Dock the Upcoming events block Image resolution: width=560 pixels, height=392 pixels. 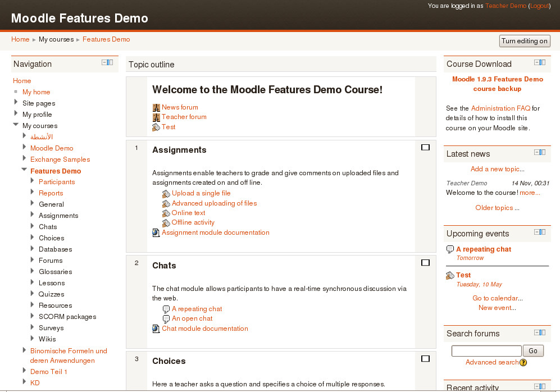[x=543, y=232]
